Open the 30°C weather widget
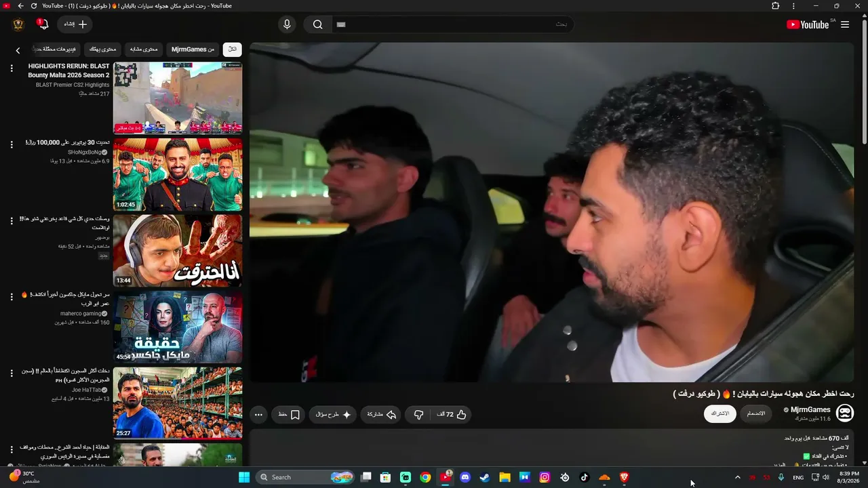This screenshot has height=488, width=868. pyautogui.click(x=25, y=477)
